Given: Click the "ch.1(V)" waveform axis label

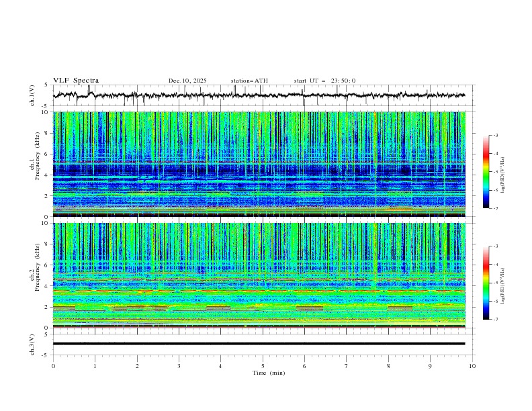Looking at the screenshot, I should pos(32,95).
